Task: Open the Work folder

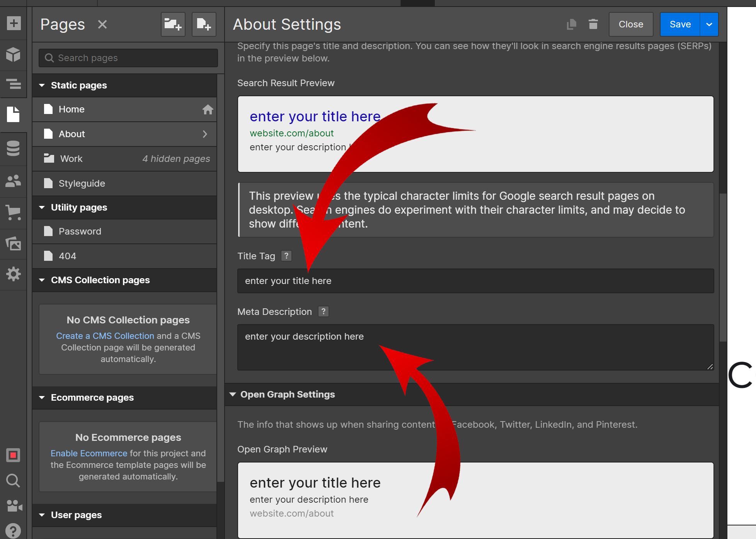Action: pyautogui.click(x=124, y=159)
